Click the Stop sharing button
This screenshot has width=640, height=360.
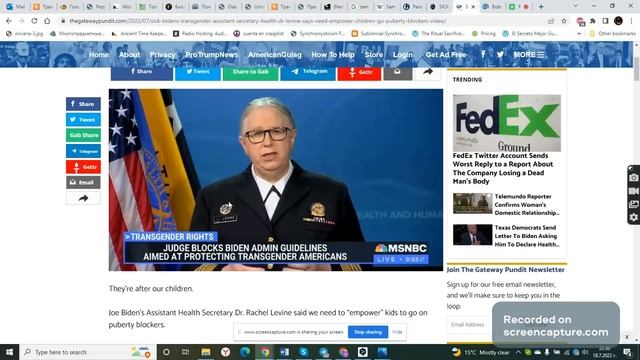368,332
